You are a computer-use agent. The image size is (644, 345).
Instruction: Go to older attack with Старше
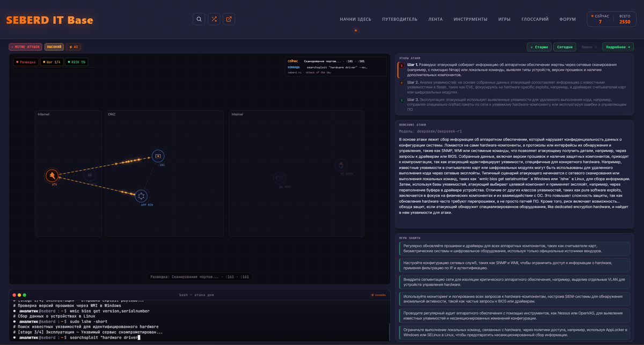pos(539,47)
